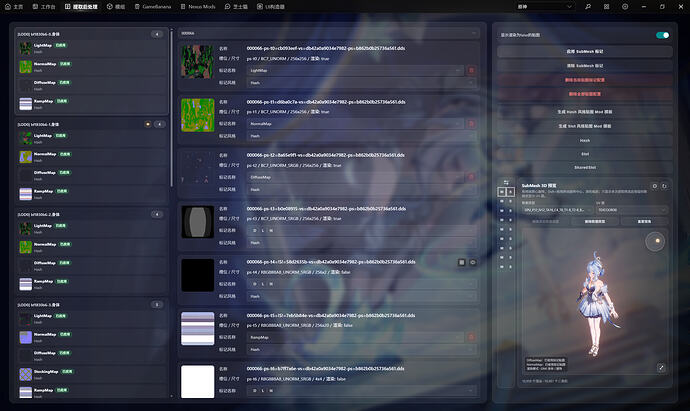Delete the RampMap label with red trash icon
This screenshot has height=411, width=690.
(x=471, y=337)
